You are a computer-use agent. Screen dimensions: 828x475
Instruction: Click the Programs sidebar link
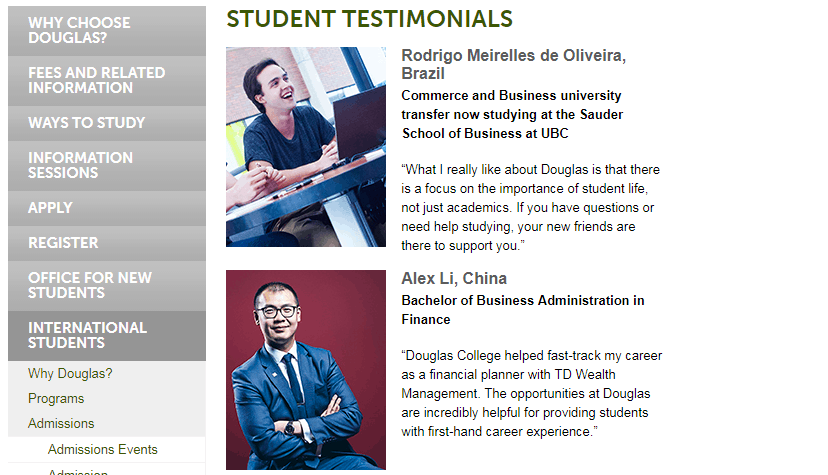(56, 398)
